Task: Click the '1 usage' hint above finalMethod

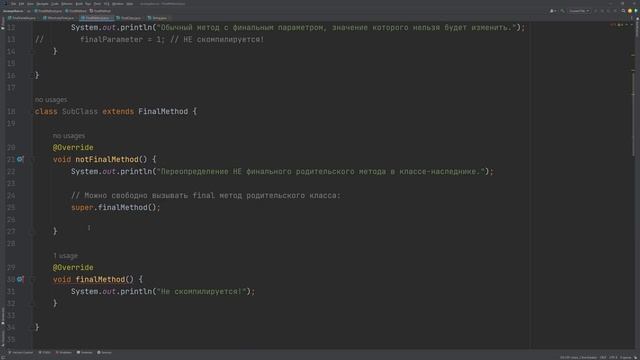Action: pos(65,256)
